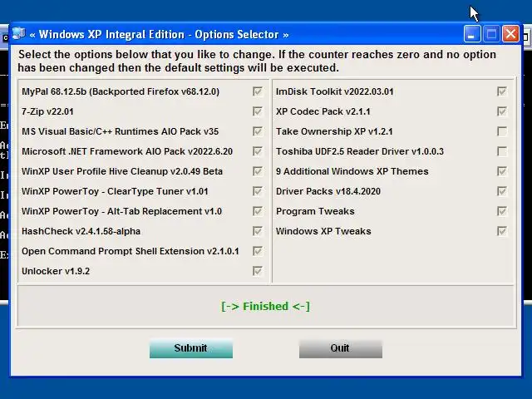
Task: Toggle WinXP User Profile Hive Cleanup checkbox
Action: [x=258, y=171]
